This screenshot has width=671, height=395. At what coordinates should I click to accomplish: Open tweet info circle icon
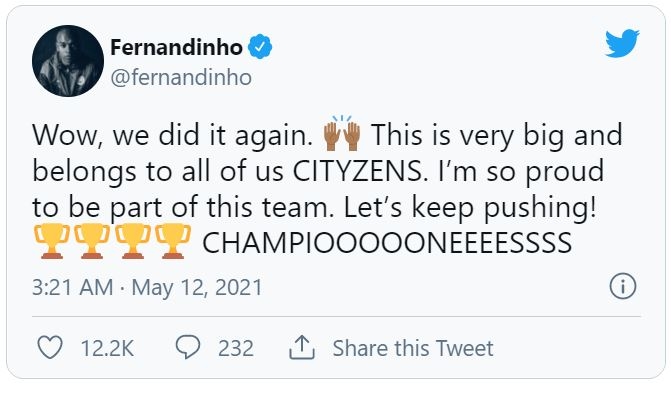[623, 286]
